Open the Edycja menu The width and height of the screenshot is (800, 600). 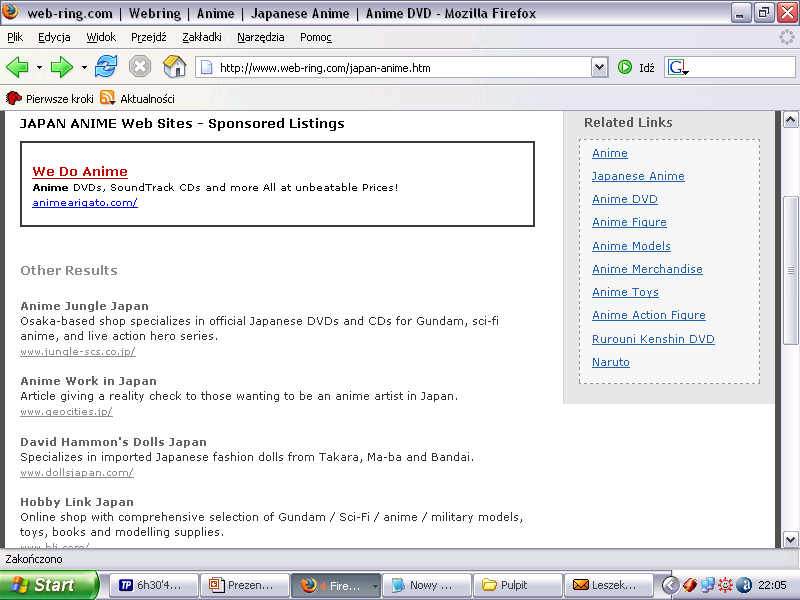pos(54,37)
